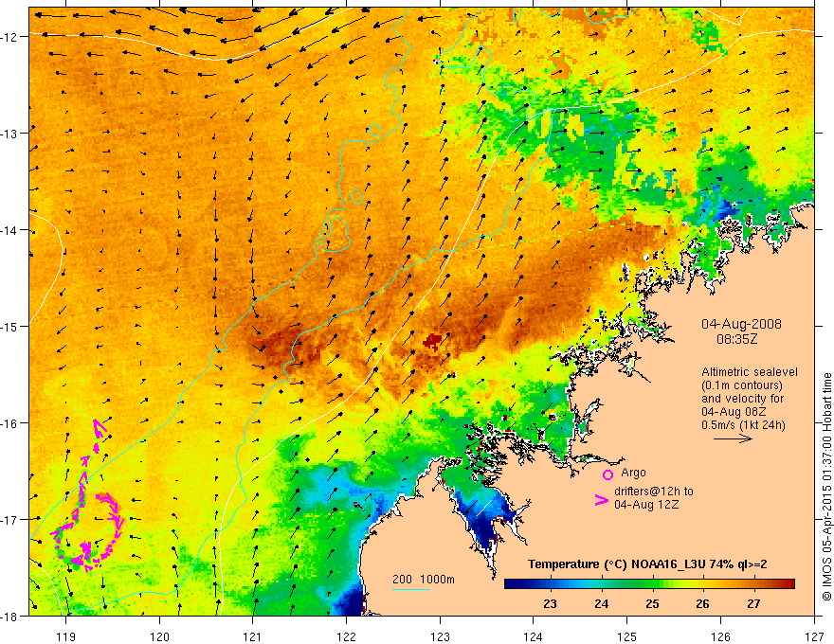Click the longitude axis label '124'
Viewport: 834px width, 644px height.
(x=534, y=636)
